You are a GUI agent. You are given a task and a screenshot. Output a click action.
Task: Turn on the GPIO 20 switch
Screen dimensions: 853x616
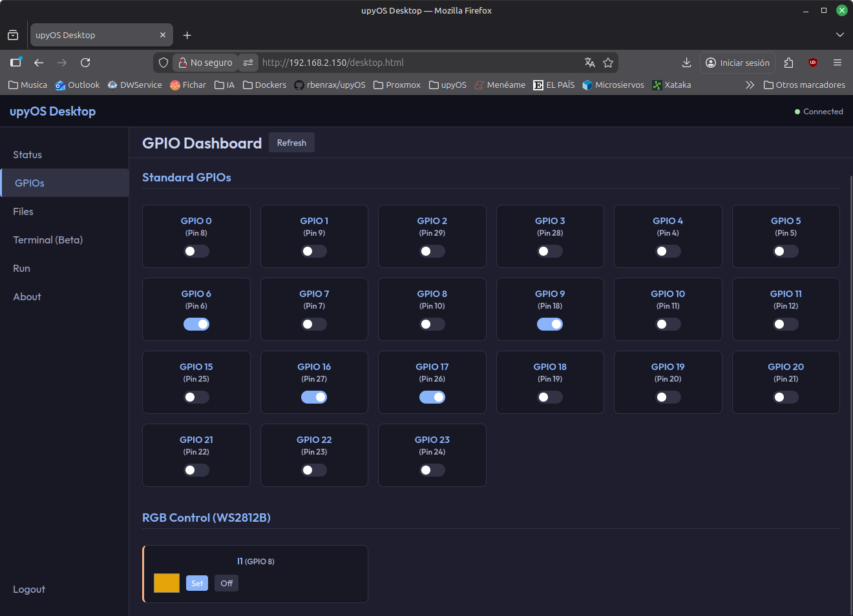786,397
